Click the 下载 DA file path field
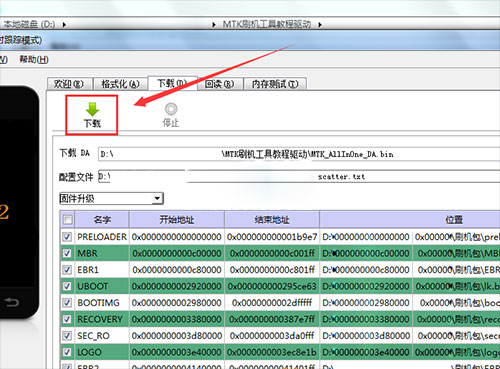The width and height of the screenshot is (500, 369). point(299,154)
